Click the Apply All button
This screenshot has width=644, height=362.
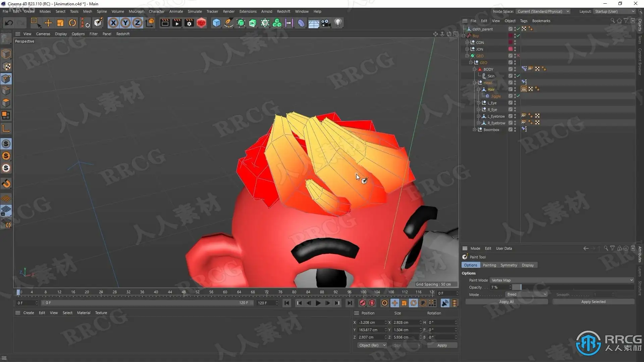click(506, 302)
